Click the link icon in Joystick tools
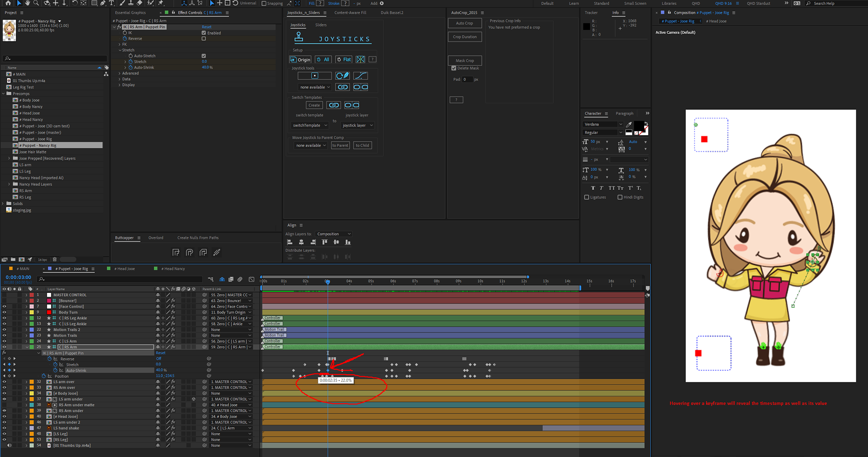868x457 pixels. coord(343,87)
